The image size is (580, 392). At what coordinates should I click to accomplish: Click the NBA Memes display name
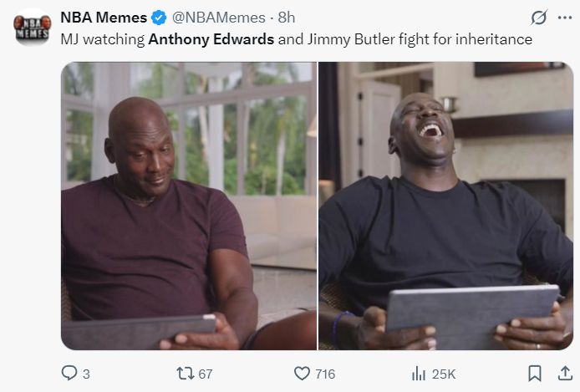(104, 18)
